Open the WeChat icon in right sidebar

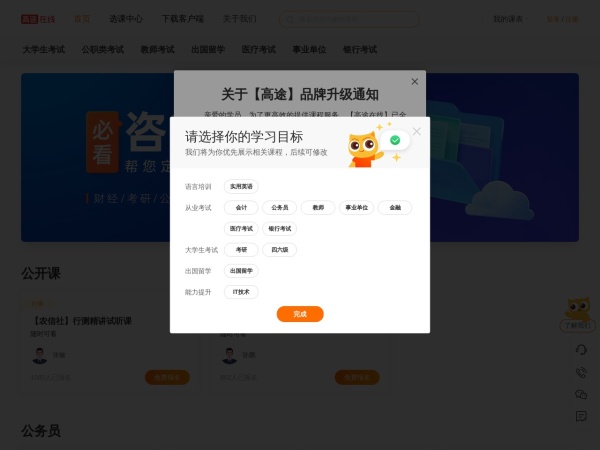click(x=581, y=394)
